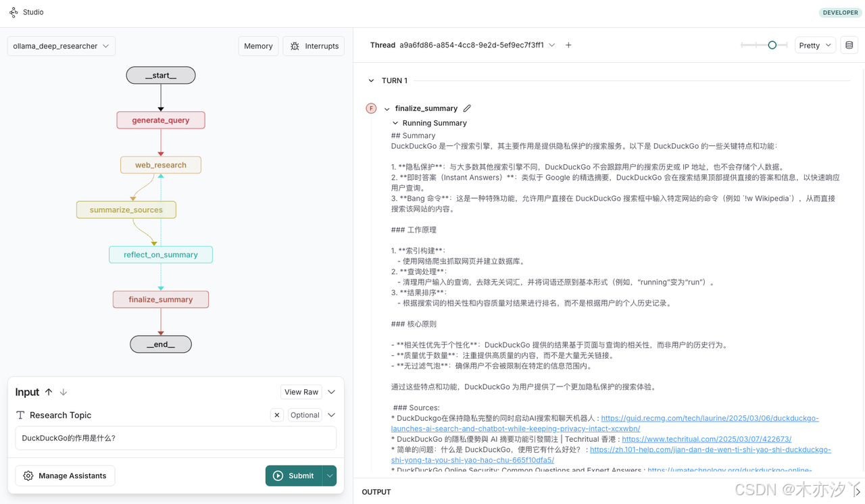Open raw data view via database icon
Image resolution: width=865 pixels, height=504 pixels.
849,44
